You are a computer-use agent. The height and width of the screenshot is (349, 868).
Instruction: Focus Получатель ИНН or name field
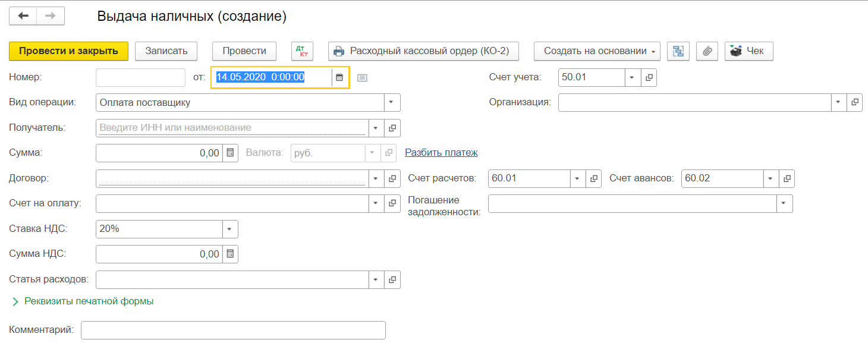[232, 128]
